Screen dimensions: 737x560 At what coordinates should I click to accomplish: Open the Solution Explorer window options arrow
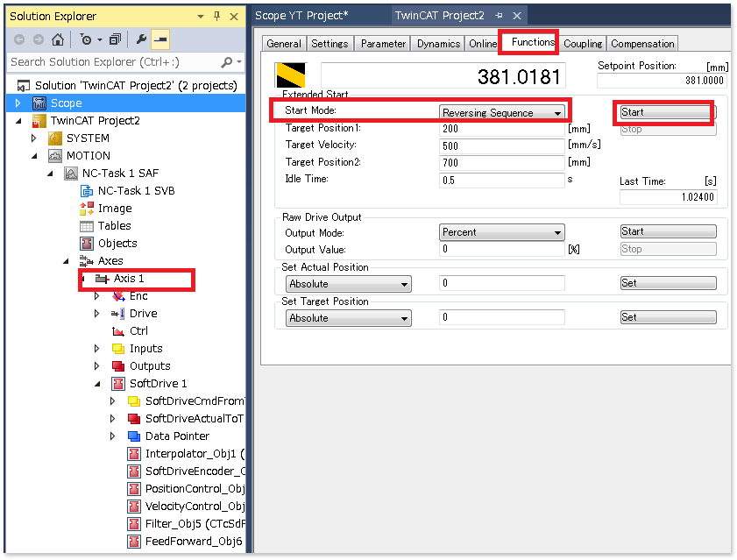pyautogui.click(x=201, y=17)
